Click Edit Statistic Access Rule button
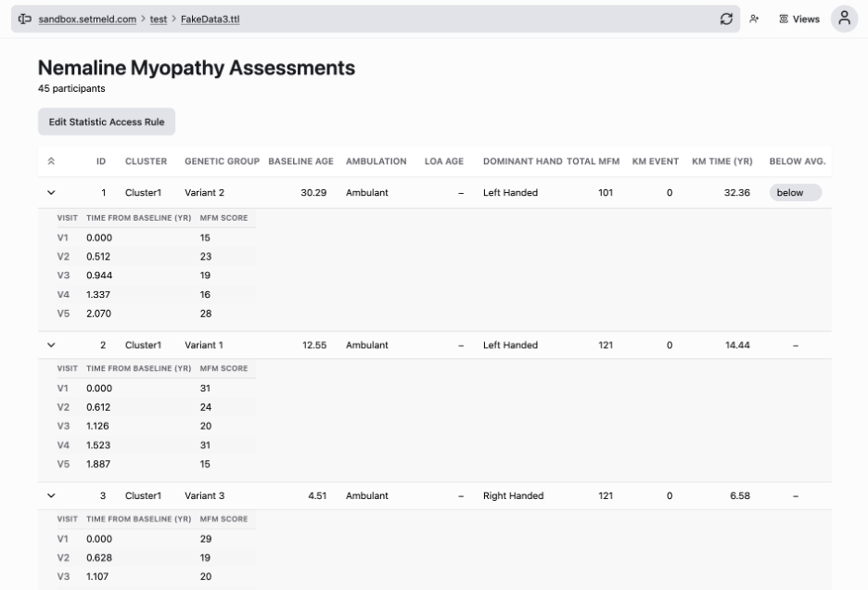This screenshot has height=590, width=868. [107, 122]
